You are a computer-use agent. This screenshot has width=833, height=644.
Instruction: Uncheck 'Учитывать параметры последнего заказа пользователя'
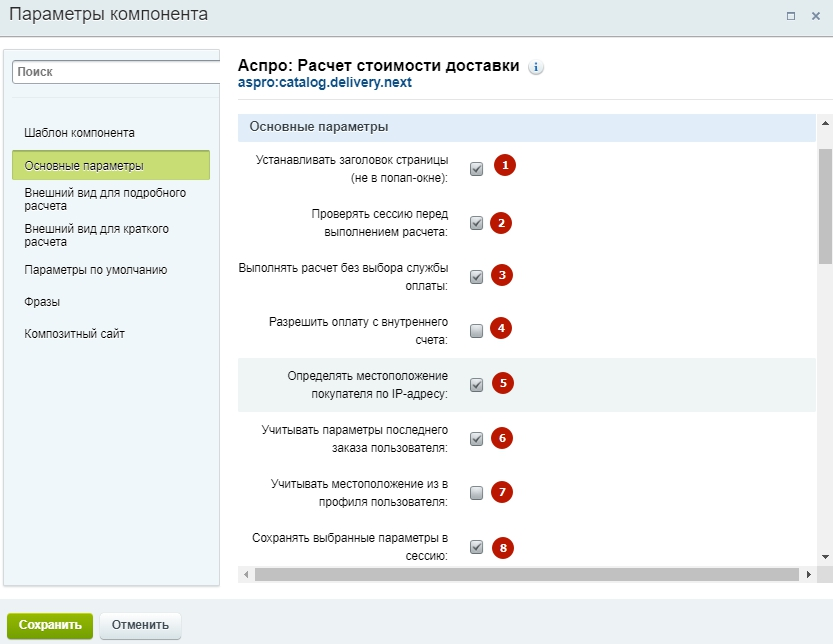pyautogui.click(x=477, y=439)
